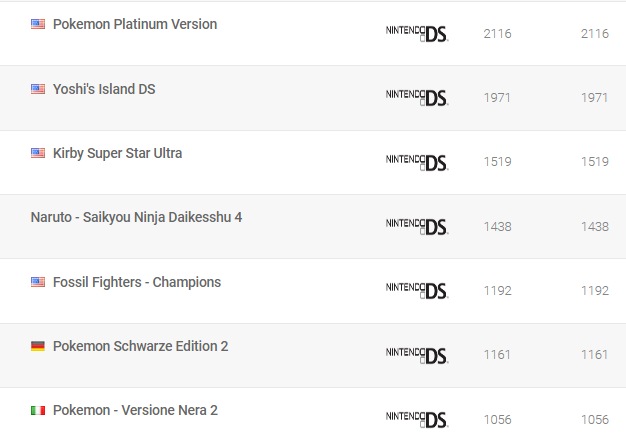The width and height of the screenshot is (626, 448).
Task: Open the Yoshi's Island DS game page
Action: click(103, 89)
